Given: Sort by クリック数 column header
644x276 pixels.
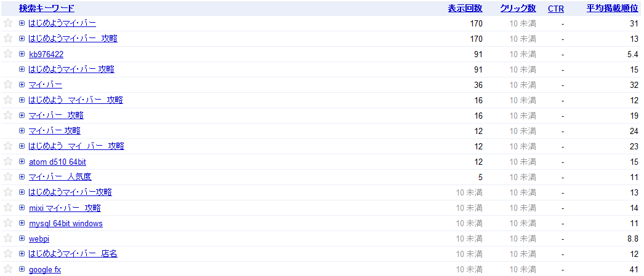Looking at the screenshot, I should [518, 9].
